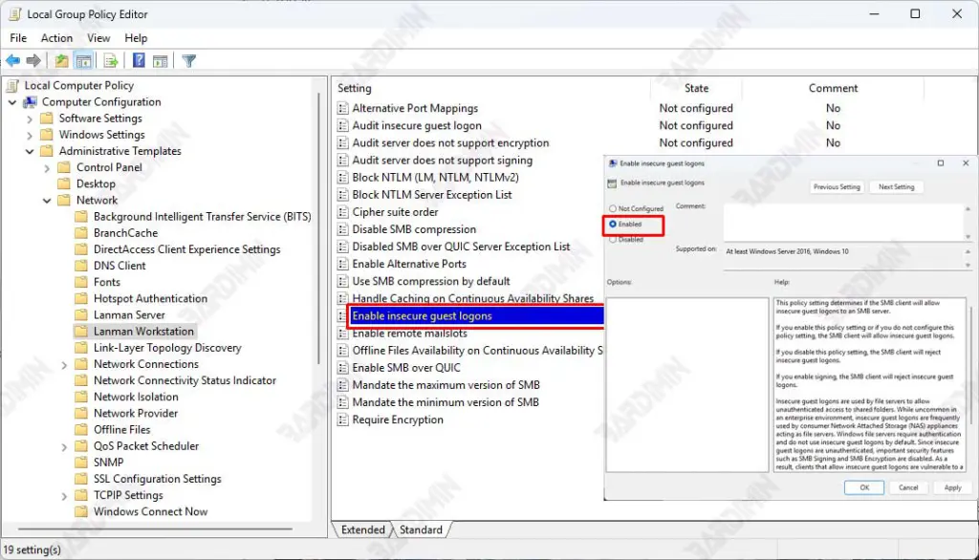Image resolution: width=979 pixels, height=560 pixels.
Task: Expand the Software Settings node
Action: (x=30, y=118)
